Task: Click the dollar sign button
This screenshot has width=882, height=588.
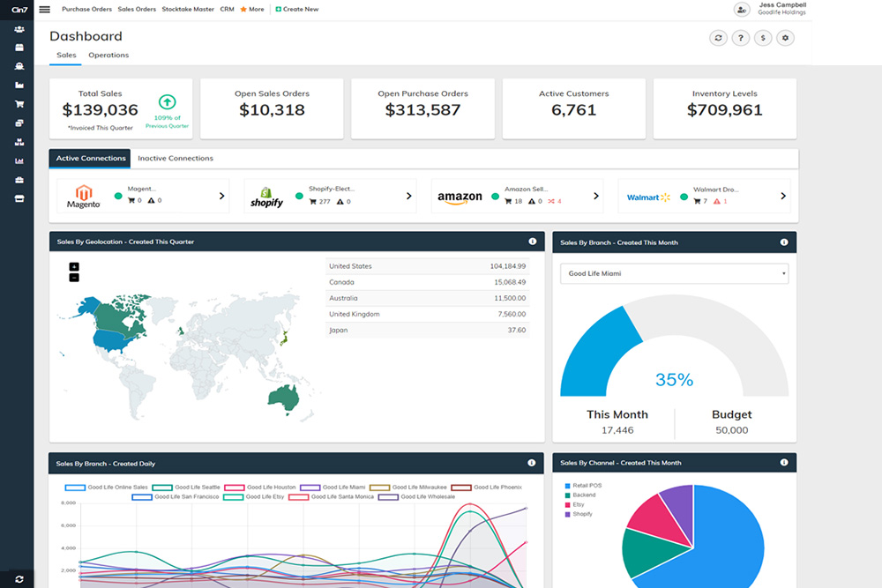Action: [763, 38]
